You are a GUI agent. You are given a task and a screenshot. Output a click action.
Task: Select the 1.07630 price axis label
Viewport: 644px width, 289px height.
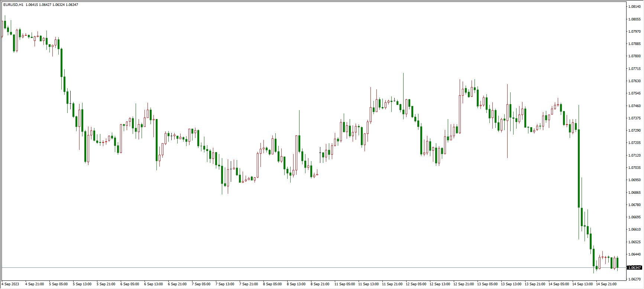click(x=635, y=81)
